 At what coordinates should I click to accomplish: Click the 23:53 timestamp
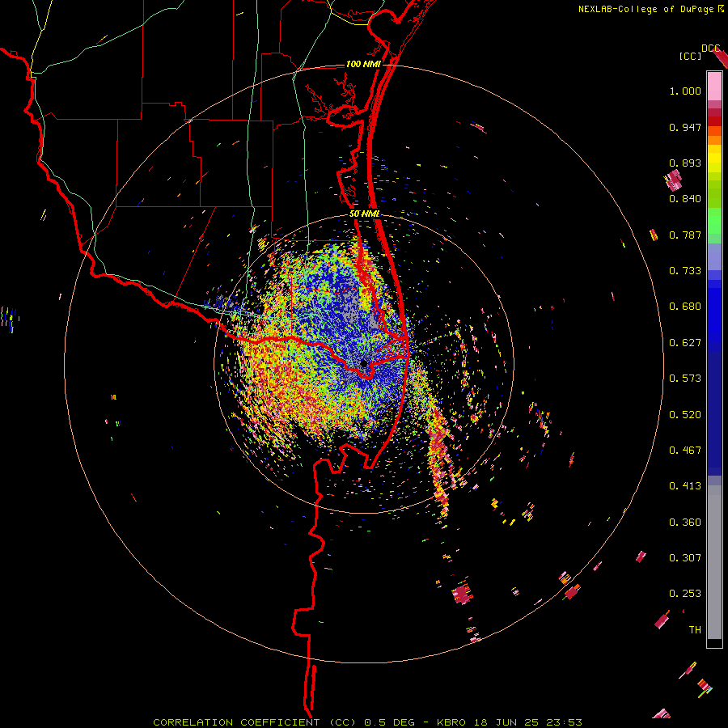tap(564, 722)
